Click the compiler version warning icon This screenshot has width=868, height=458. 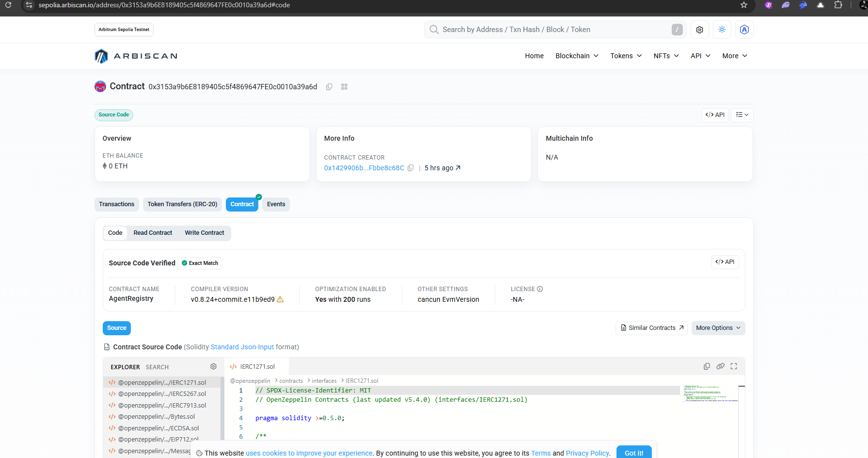pyautogui.click(x=280, y=299)
